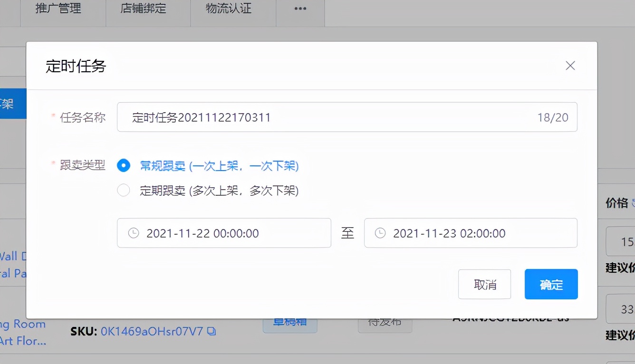Copy SKU with the copy icon
This screenshot has width=635, height=364.
pos(212,331)
